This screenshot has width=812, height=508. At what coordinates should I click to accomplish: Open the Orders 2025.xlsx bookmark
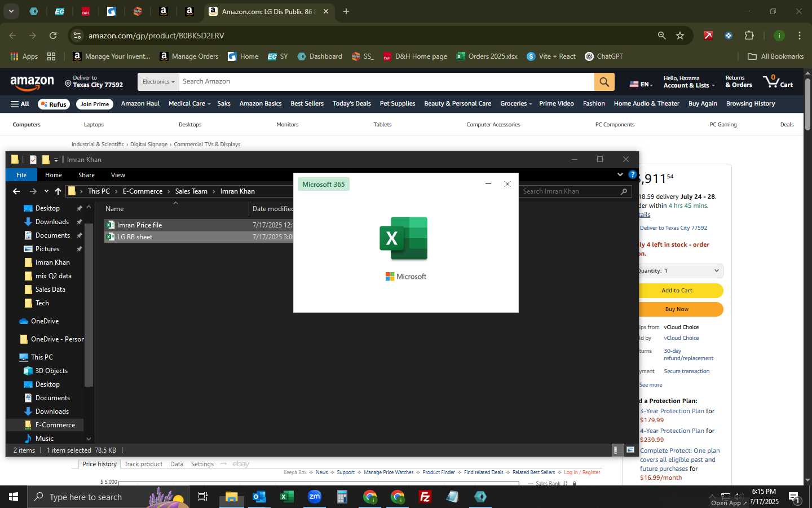487,56
